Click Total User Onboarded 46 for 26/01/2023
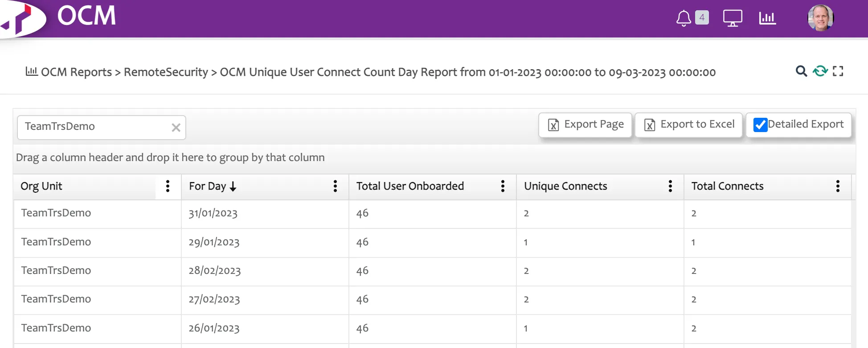 pos(362,328)
